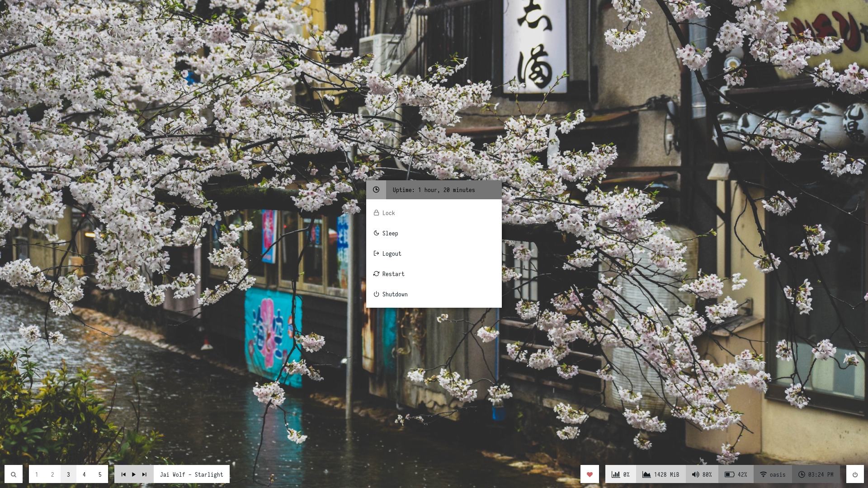This screenshot has width=868, height=488.
Task: Click the battery 42% indicator
Action: point(736,474)
